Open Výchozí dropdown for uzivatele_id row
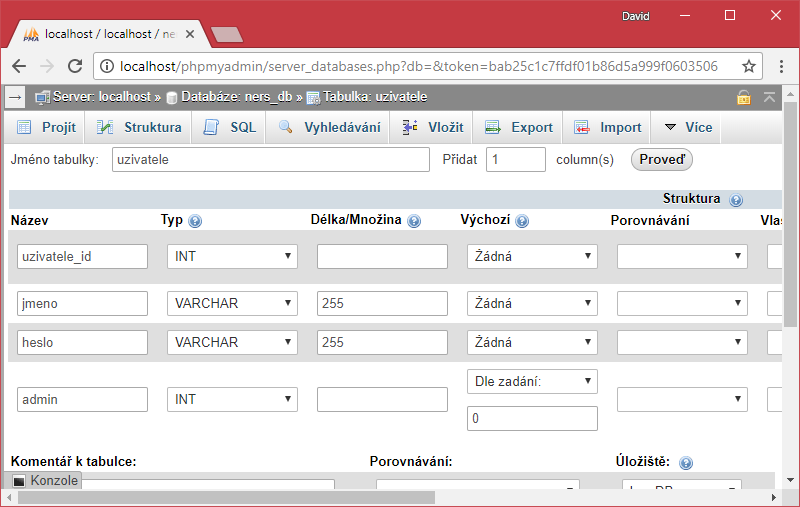Image resolution: width=800 pixels, height=507 pixels. pyautogui.click(x=532, y=256)
